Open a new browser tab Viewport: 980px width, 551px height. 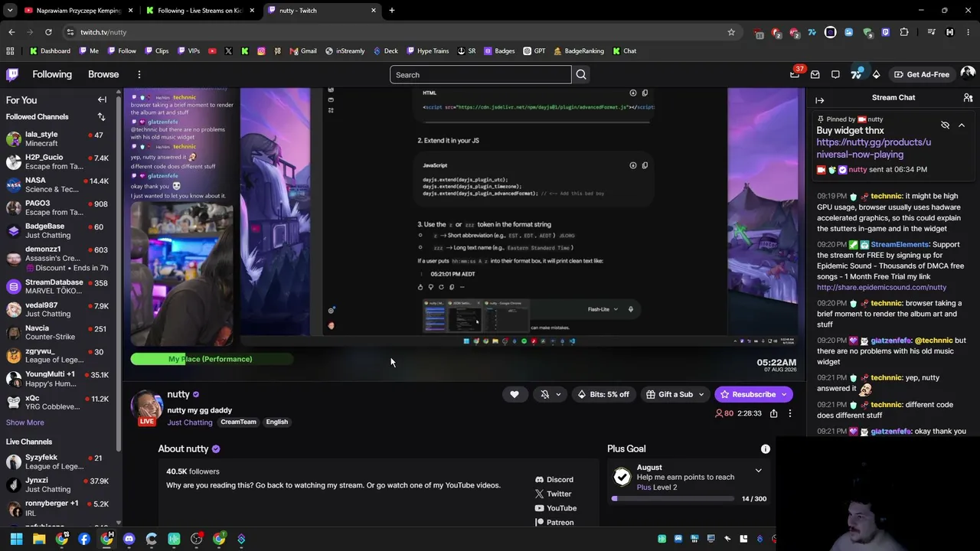coord(391,11)
